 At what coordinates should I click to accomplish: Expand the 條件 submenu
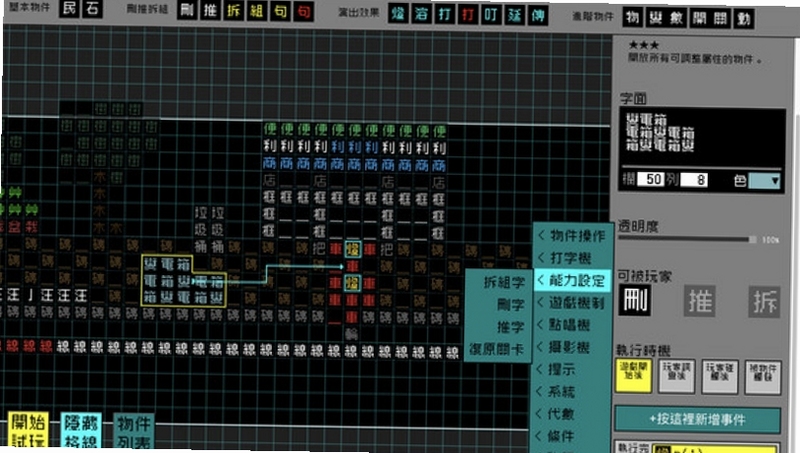tap(571, 436)
